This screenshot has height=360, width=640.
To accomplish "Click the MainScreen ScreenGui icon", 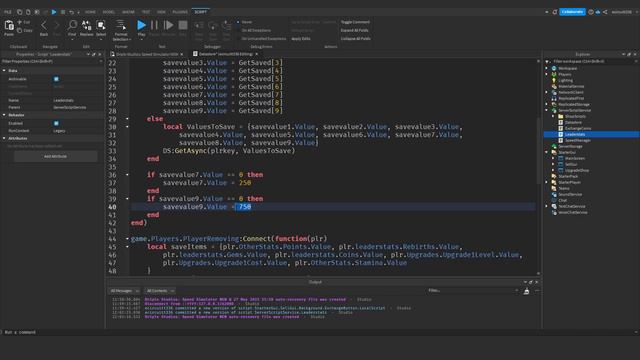I will click(x=560, y=158).
